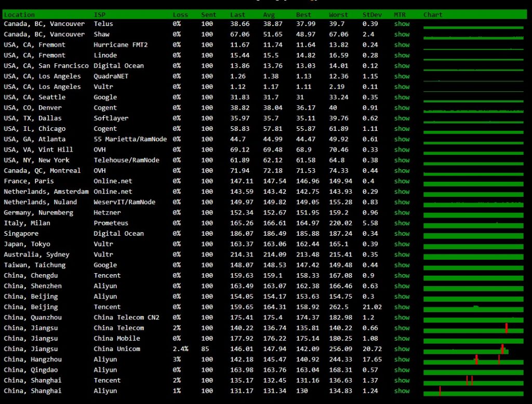Show MTR for Aliyun Hangzhou
The height and width of the screenshot is (404, 532).
click(x=402, y=360)
